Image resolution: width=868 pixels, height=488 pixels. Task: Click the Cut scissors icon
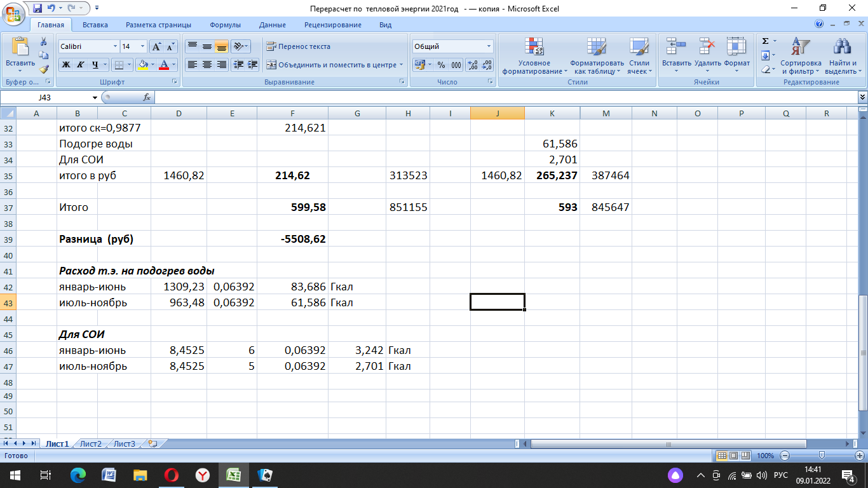click(44, 42)
